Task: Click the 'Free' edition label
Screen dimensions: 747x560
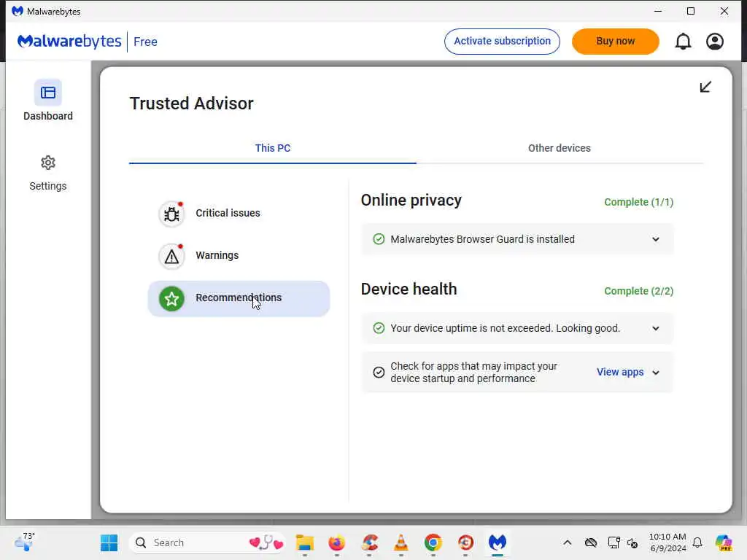Action: [x=145, y=42]
